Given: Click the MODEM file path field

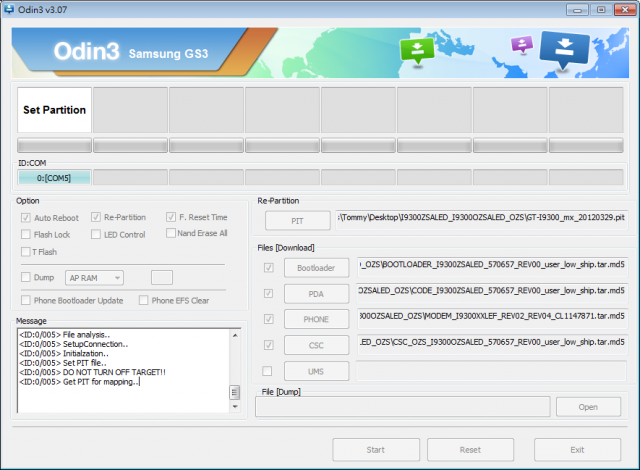Looking at the screenshot, I should click(x=492, y=319).
